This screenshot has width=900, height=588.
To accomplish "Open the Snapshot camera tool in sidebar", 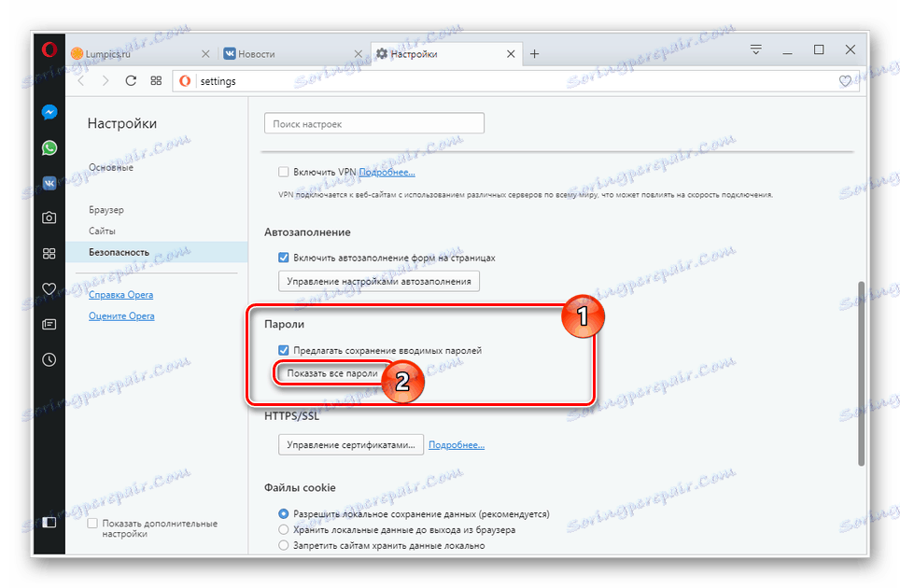I will pos(49,218).
